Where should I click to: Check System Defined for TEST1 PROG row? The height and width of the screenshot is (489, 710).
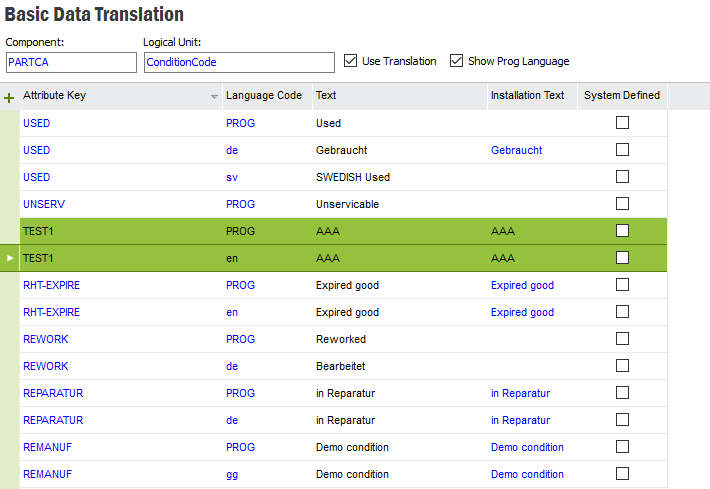(623, 231)
